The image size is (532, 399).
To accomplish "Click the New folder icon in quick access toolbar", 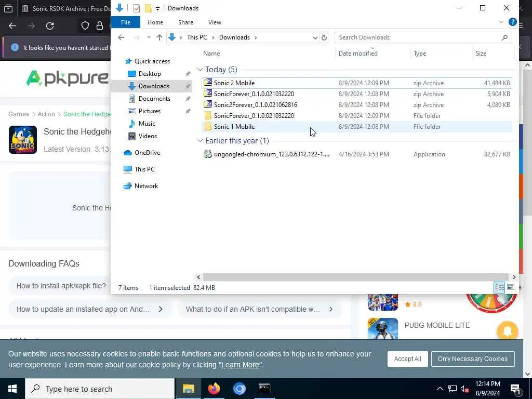I will click(x=148, y=8).
